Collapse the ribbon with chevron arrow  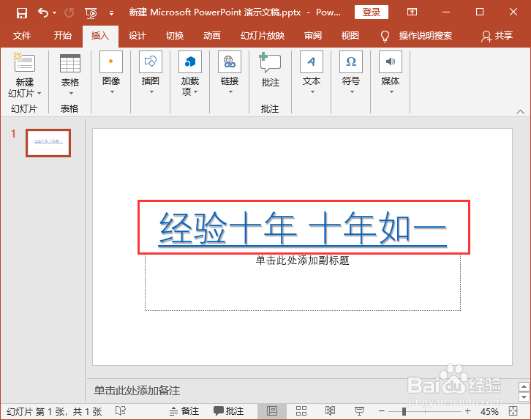(x=520, y=112)
